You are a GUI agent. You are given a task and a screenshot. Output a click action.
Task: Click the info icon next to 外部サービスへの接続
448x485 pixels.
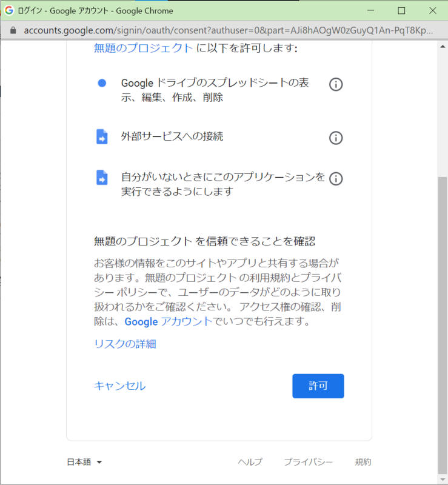[x=336, y=138]
